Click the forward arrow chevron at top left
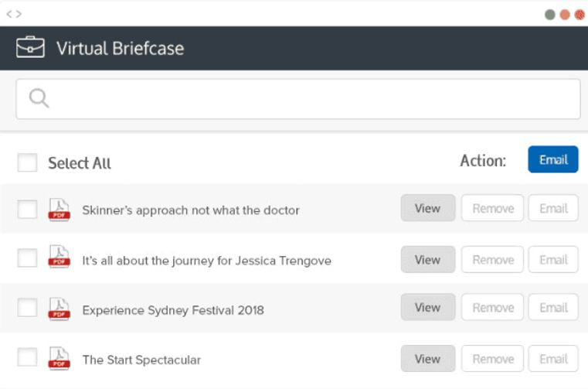The height and width of the screenshot is (389, 588). tap(19, 14)
